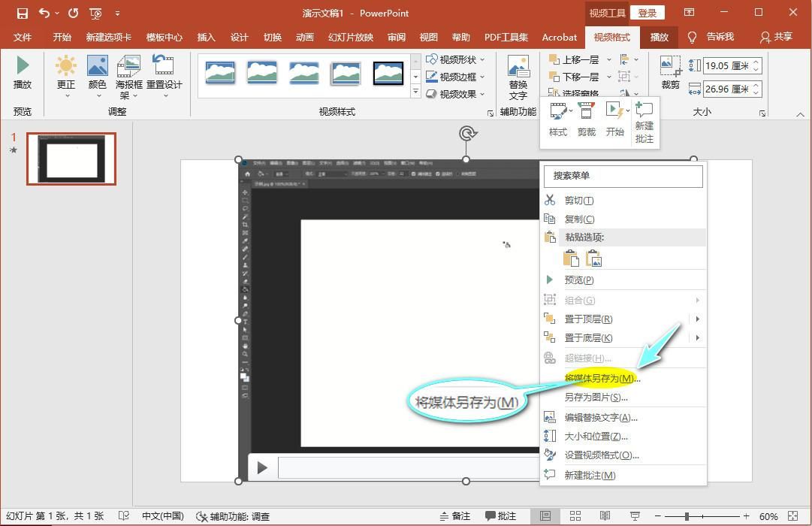Switch to reading view in status bar
The image size is (812, 526).
(605, 516)
